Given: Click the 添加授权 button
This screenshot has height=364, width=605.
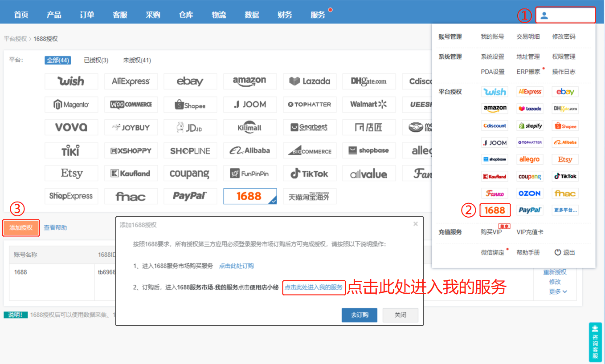Looking at the screenshot, I should click(x=21, y=227).
